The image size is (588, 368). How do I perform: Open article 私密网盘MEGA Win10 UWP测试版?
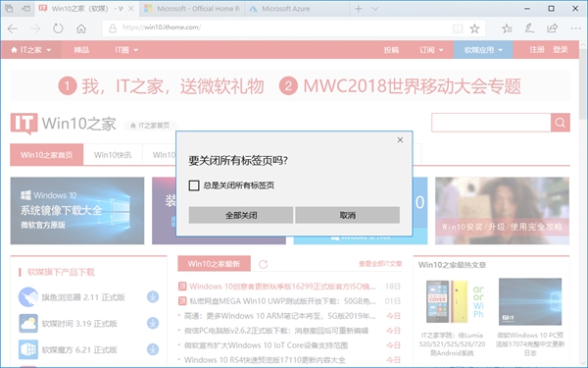tap(282, 301)
